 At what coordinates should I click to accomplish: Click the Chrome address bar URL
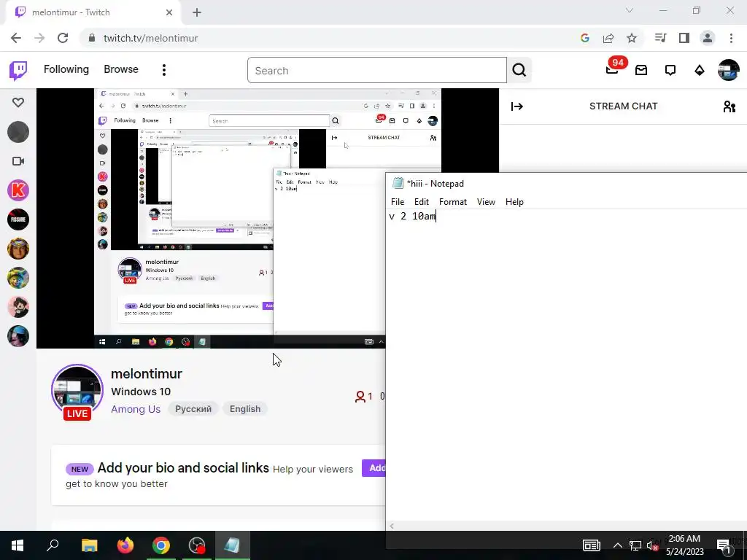tap(150, 38)
